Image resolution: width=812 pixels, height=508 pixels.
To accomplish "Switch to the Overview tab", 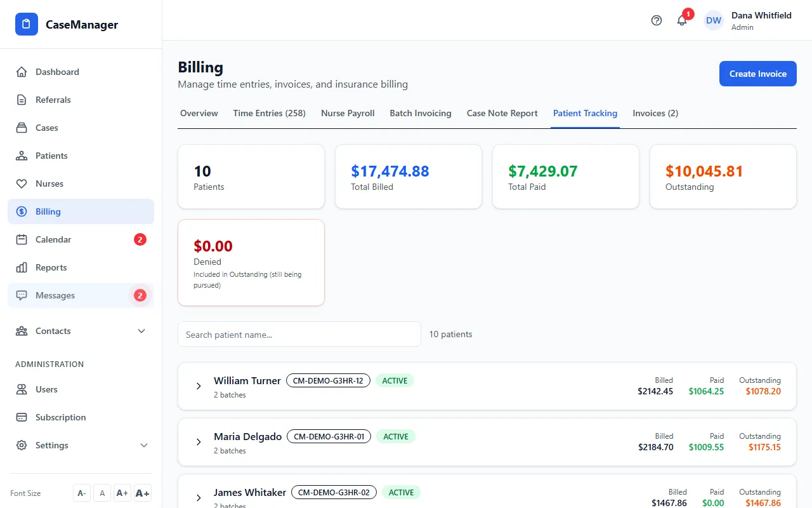I will (199, 114).
